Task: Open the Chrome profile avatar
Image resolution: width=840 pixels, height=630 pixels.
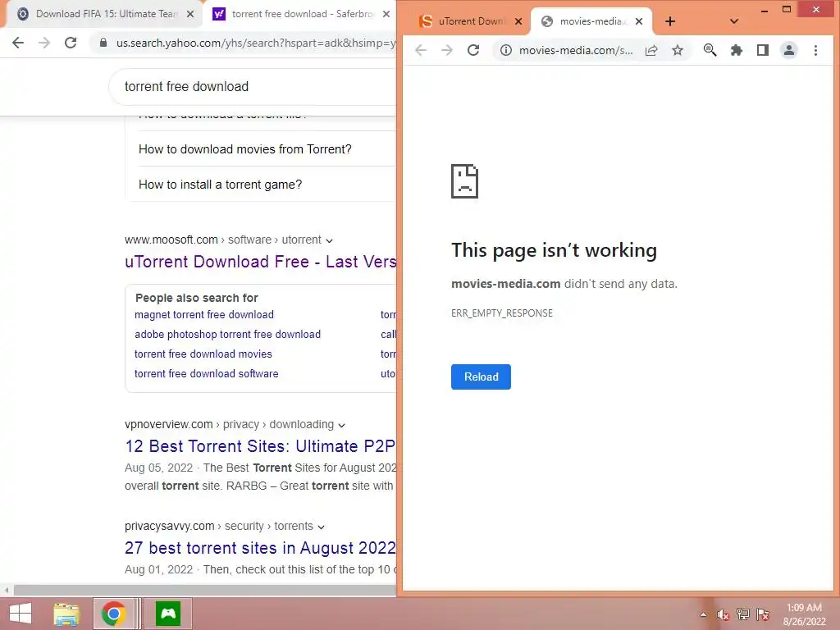Action: [789, 50]
